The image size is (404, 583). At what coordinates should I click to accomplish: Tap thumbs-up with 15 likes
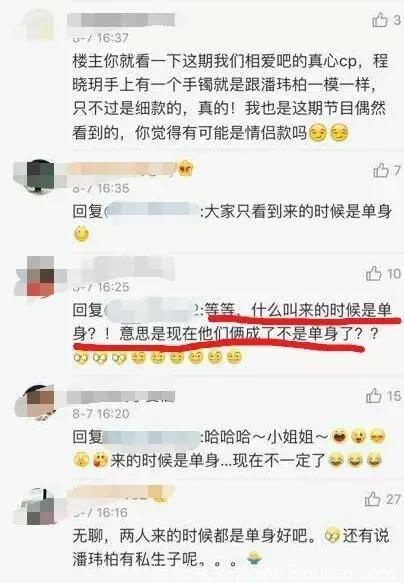click(374, 396)
